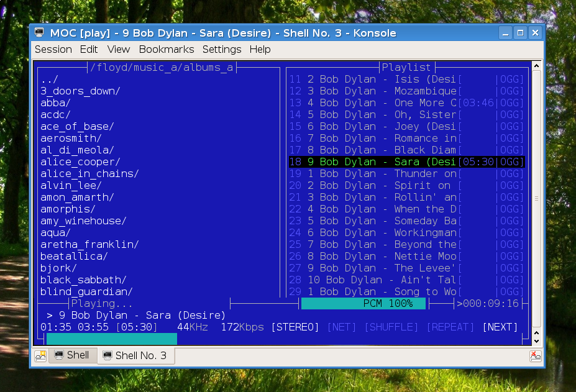
Task: Select playlist track 17 Black Diam
Action: [x=406, y=150]
